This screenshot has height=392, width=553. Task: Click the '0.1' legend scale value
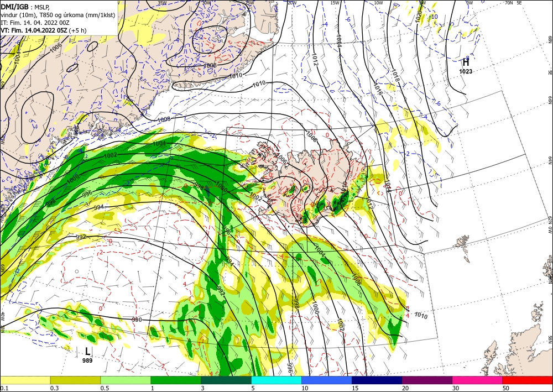(3, 388)
